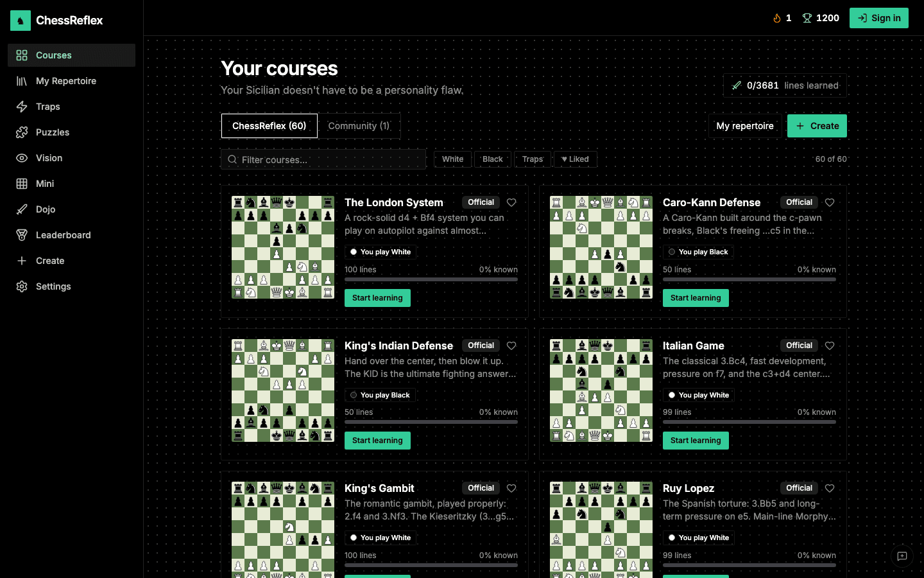Screen dimensions: 924x578
Task: Click The London System board thumbnail
Action: (x=283, y=247)
